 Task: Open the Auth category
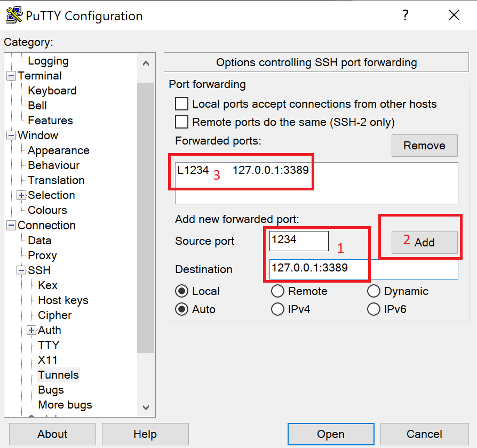[49, 330]
